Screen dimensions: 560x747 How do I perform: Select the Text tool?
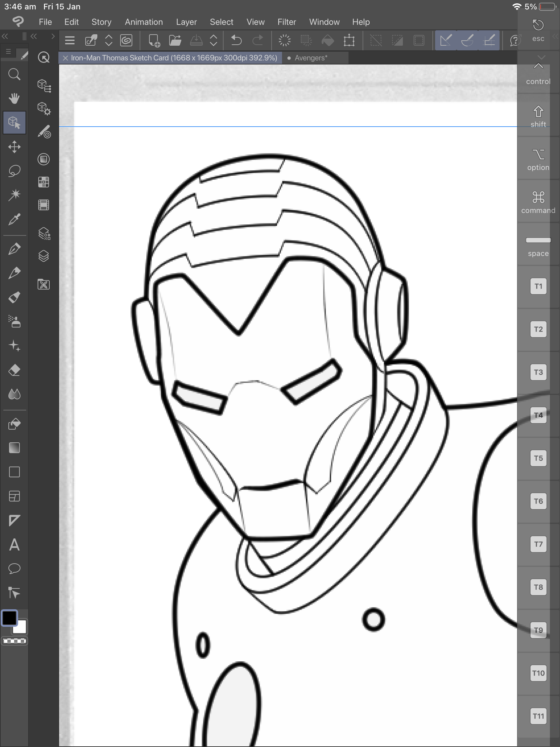[14, 545]
